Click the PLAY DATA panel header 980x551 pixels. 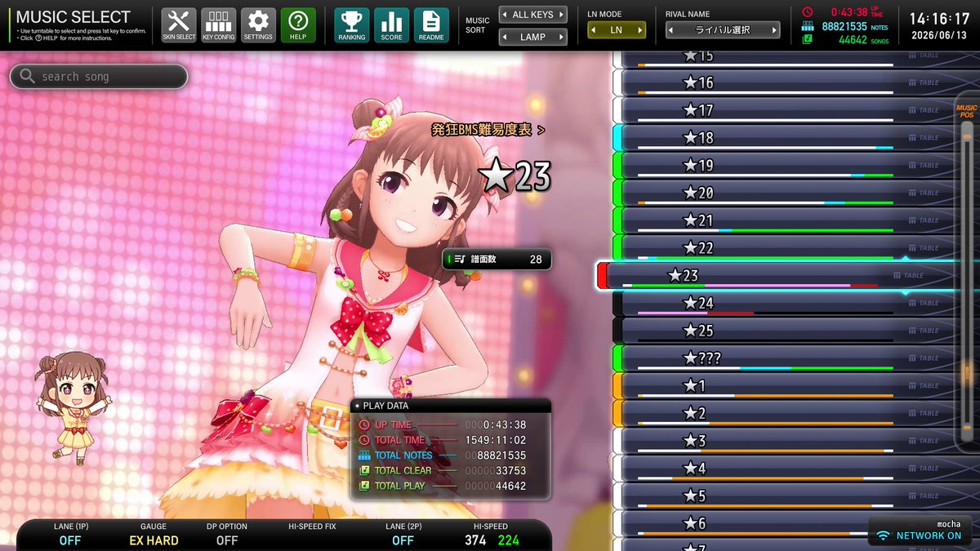451,405
